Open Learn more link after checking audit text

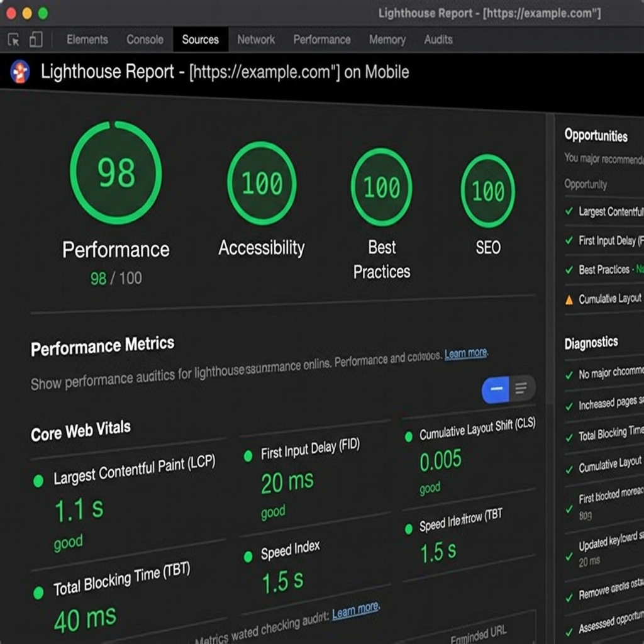[355, 611]
